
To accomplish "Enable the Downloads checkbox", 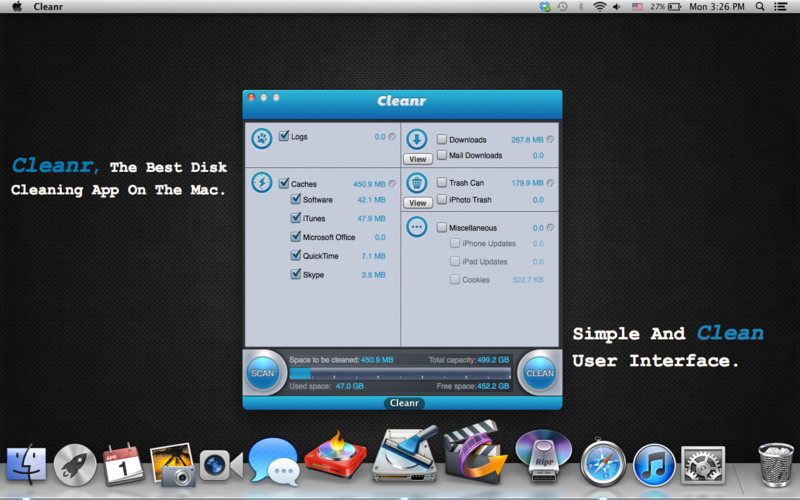I will tap(442, 139).
